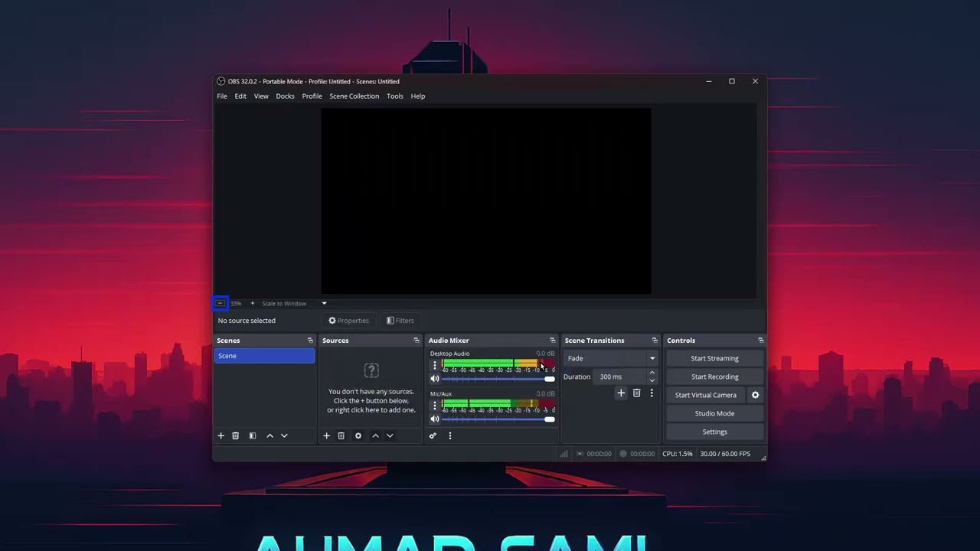Screen dimensions: 980x551
Task: Open Audio Mixer bottom options menu dots
Action: 449,435
